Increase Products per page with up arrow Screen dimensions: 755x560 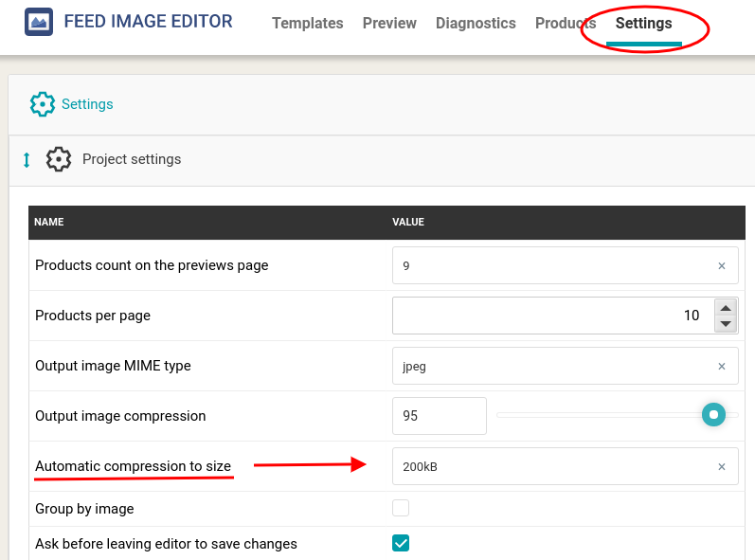[726, 308]
